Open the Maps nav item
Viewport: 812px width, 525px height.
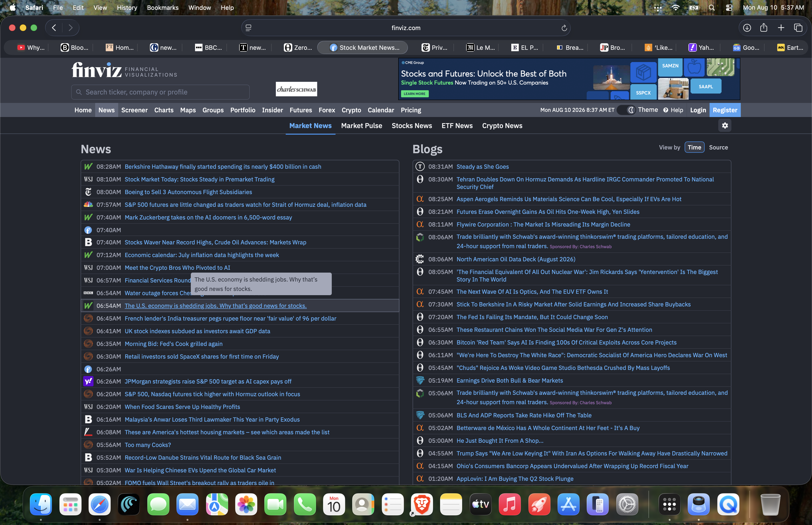click(188, 110)
